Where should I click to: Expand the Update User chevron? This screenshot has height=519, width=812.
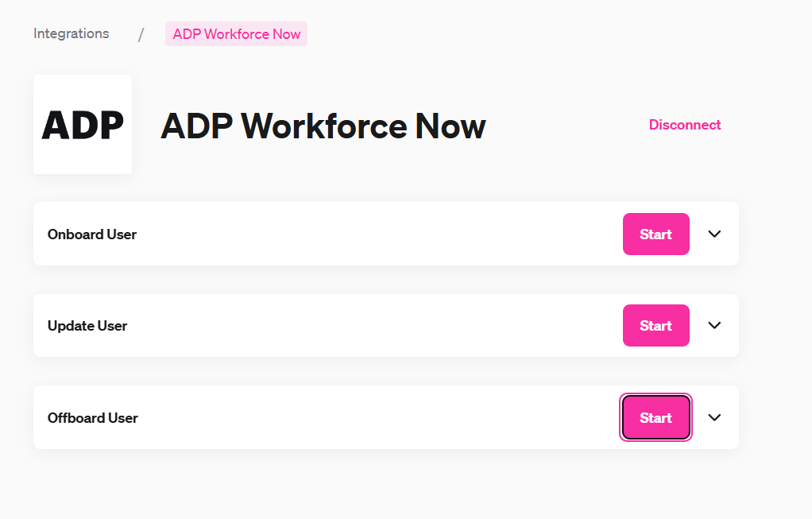[x=714, y=325]
